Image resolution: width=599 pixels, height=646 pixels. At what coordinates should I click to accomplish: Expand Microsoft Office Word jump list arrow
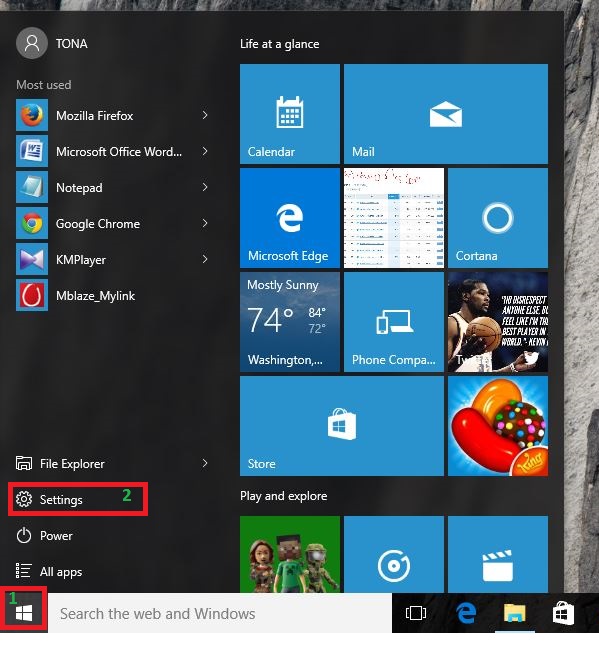[x=205, y=151]
